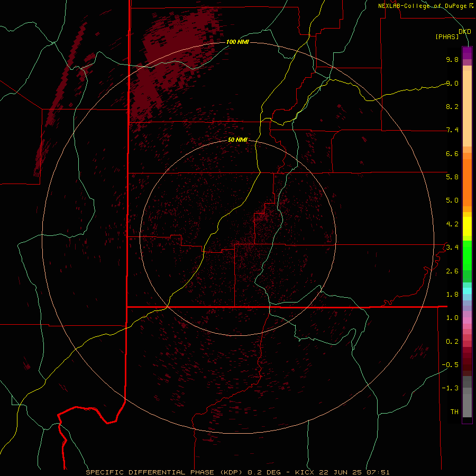Select the 5.0 value on the color scale
The width and height of the screenshot is (476, 476).
click(452, 200)
